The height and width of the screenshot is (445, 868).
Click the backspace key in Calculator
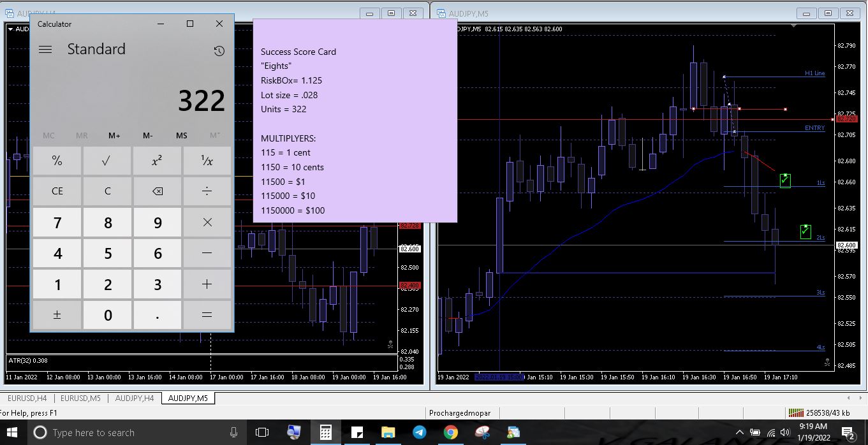point(157,191)
